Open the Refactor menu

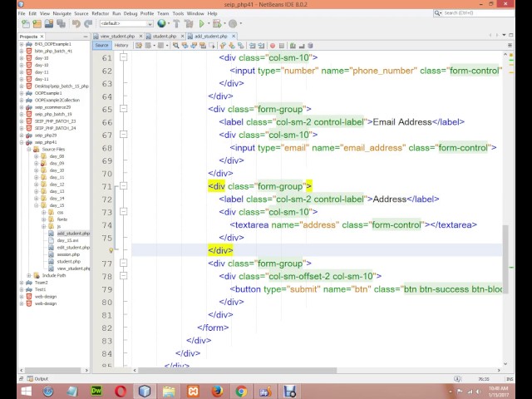pos(101,13)
